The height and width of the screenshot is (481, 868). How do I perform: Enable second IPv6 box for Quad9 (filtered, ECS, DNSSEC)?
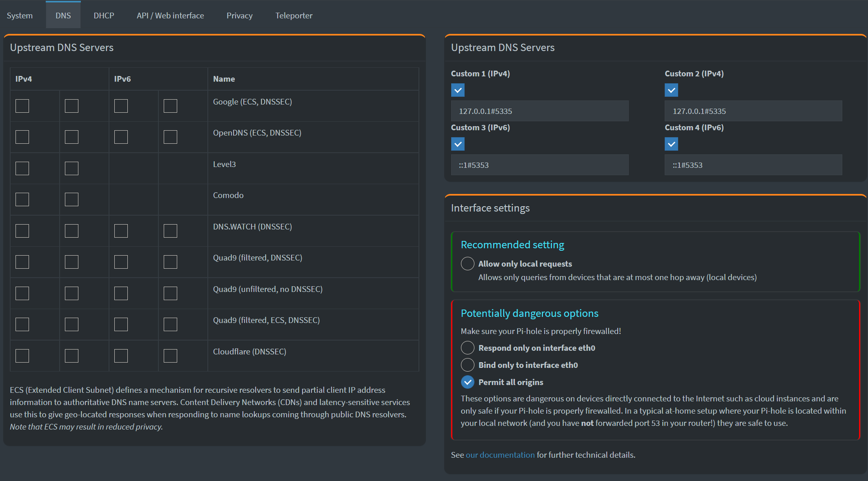170,324
